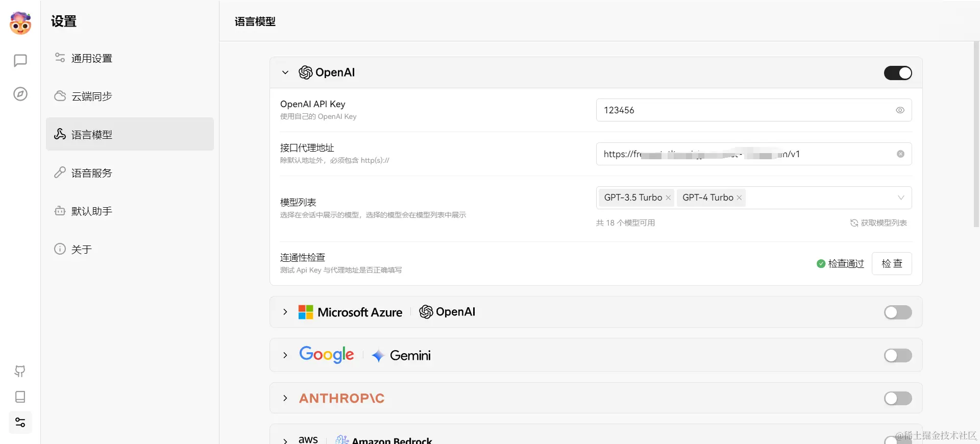The image size is (980, 444).
Task: Click the settings sliders icon at bottom
Action: 20,423
